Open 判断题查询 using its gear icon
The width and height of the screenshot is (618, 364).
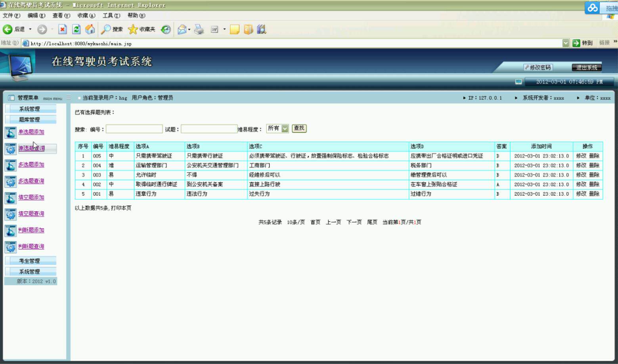tap(10, 246)
